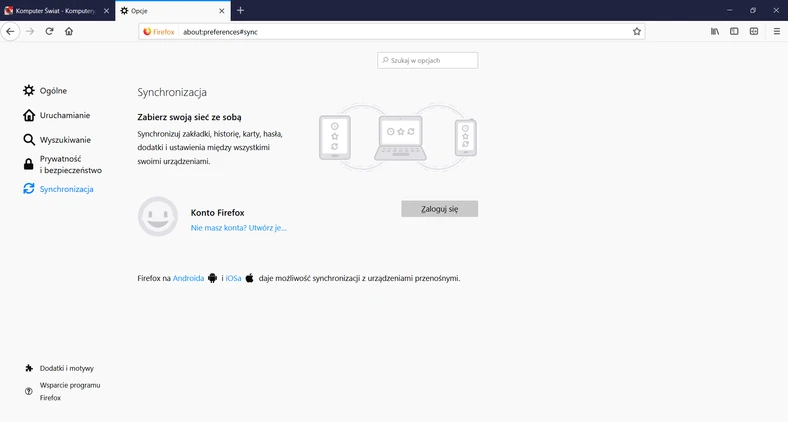Click the browser Back arrow button
788x422 pixels.
[x=10, y=31]
